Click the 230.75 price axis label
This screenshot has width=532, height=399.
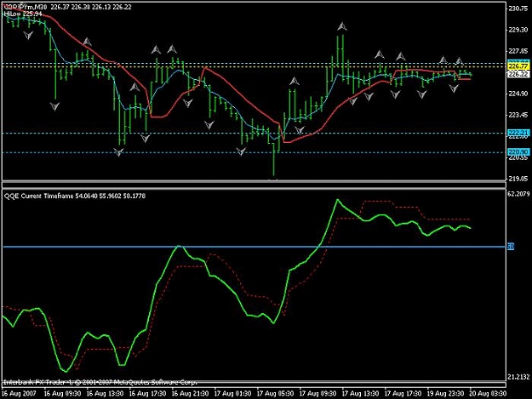(x=518, y=9)
